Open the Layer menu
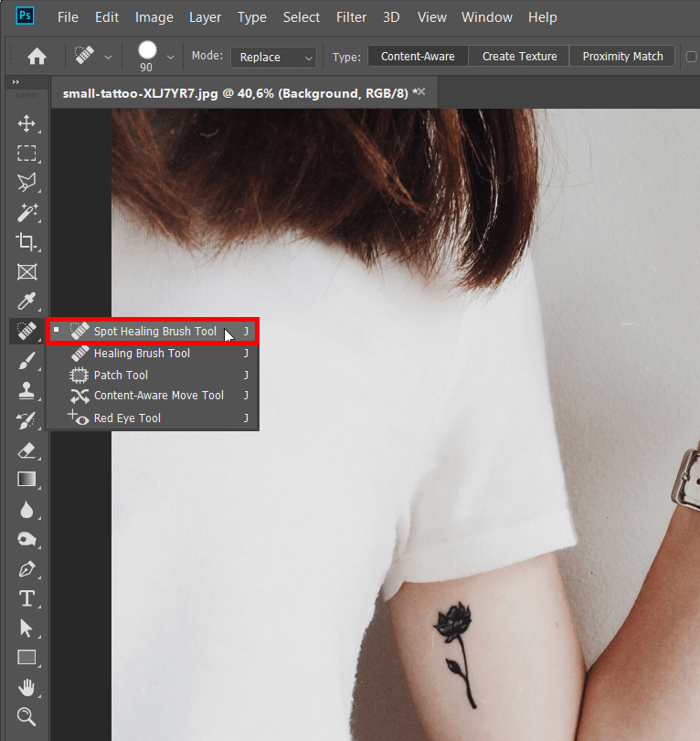This screenshot has height=741, width=700. 205,17
